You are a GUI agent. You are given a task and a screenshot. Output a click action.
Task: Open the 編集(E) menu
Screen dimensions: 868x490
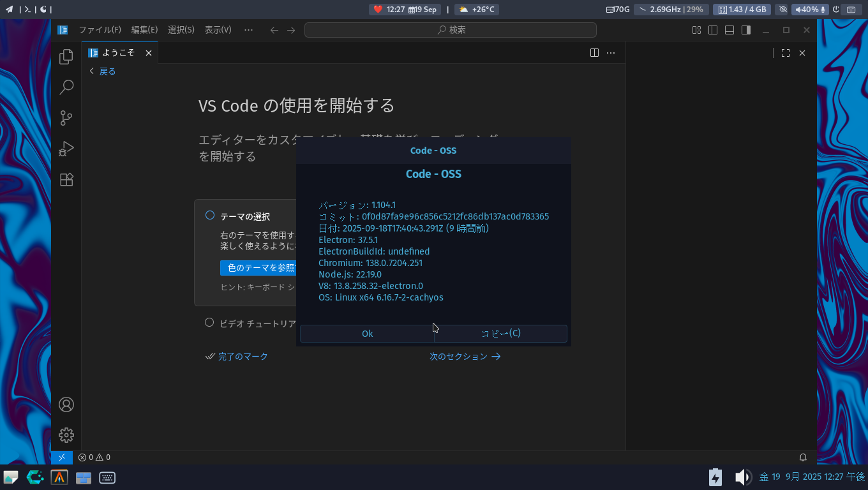coord(144,30)
